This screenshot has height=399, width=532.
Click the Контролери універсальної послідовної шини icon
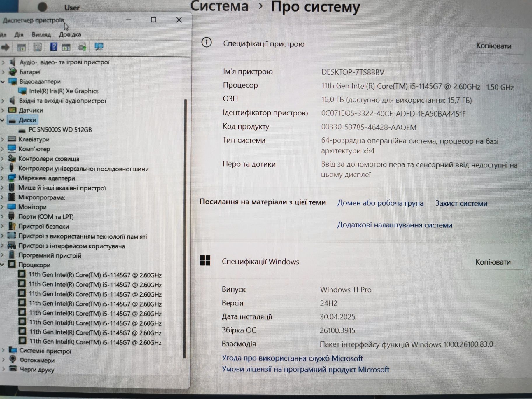tap(12, 168)
